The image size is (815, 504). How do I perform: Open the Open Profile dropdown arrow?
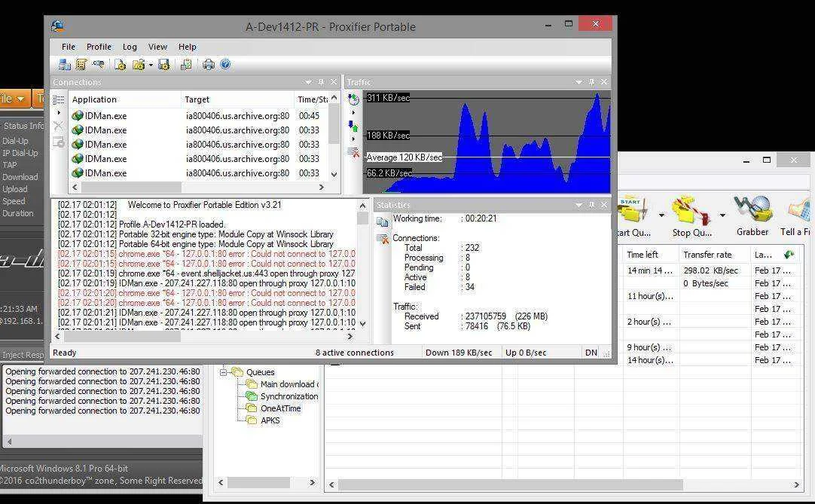pyautogui.click(x=151, y=65)
